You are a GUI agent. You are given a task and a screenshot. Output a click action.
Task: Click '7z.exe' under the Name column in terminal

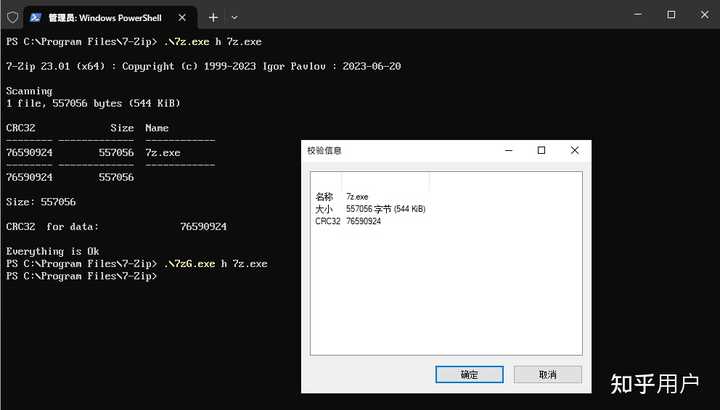[x=163, y=152]
